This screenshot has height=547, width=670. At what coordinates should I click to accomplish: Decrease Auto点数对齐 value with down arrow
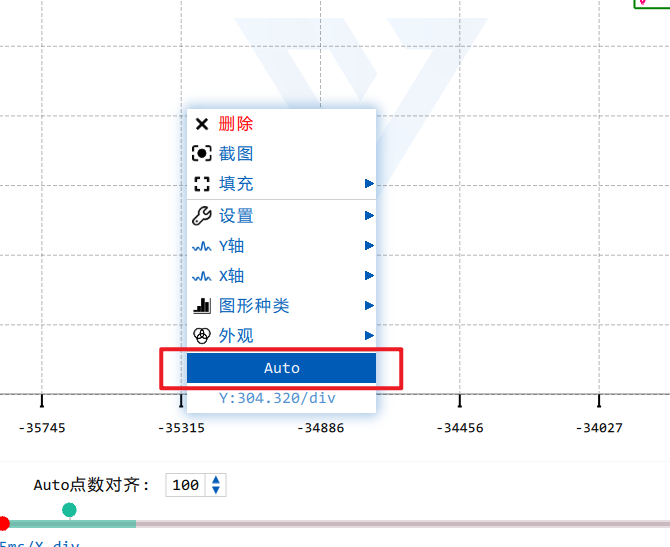(216, 490)
